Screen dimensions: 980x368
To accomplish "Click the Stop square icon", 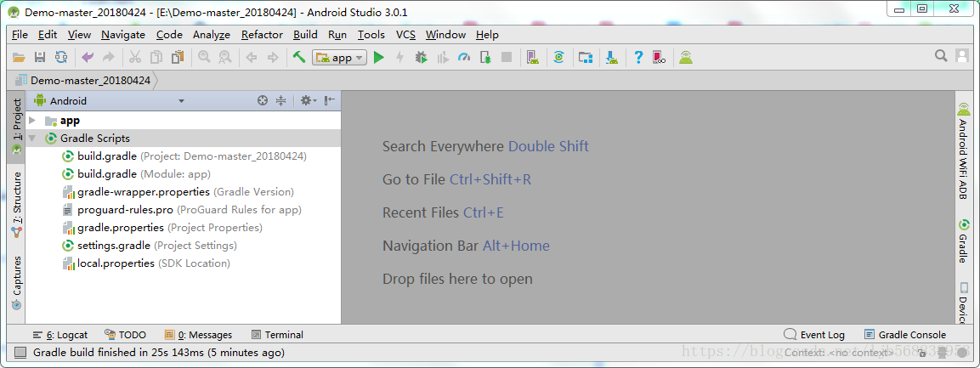I will [507, 58].
